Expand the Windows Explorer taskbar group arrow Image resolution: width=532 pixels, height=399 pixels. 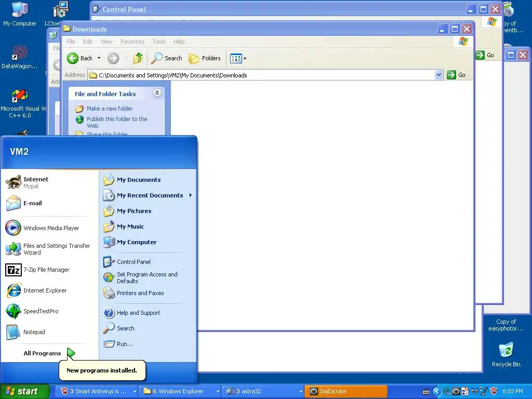click(x=218, y=391)
